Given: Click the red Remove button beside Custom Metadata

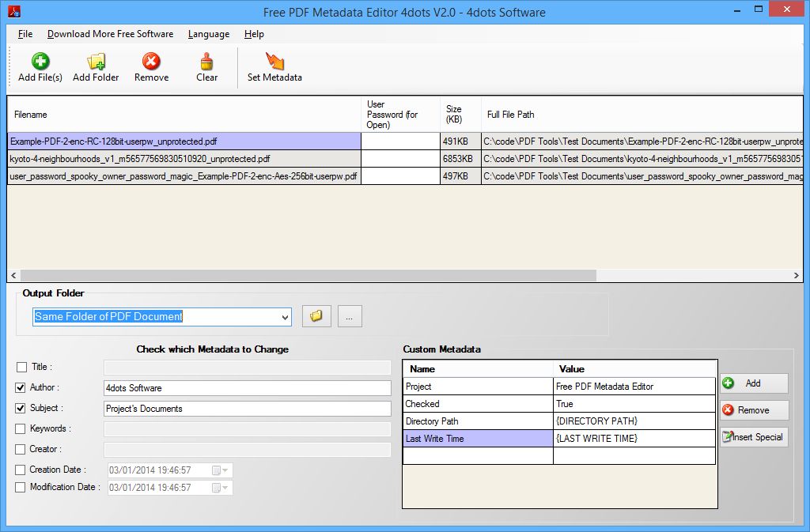Looking at the screenshot, I should [x=752, y=410].
